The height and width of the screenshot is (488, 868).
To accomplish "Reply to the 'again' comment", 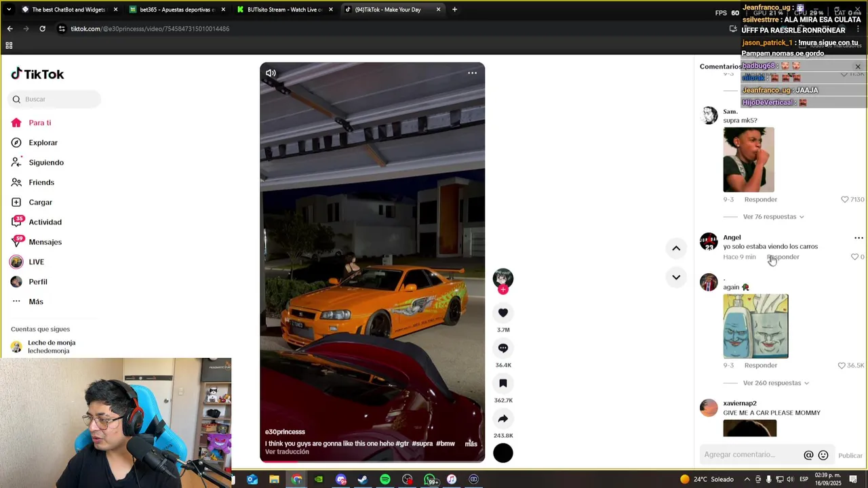I will click(x=760, y=365).
